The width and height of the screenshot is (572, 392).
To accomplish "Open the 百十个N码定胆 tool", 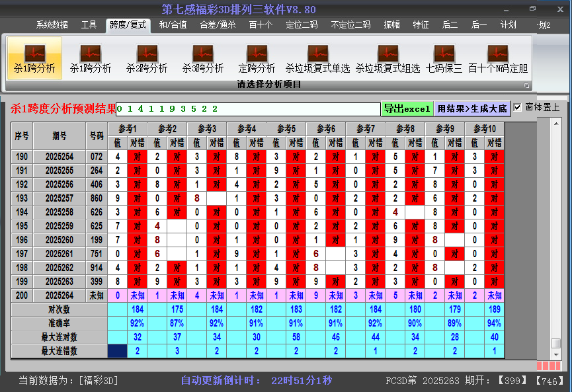I will point(498,58).
